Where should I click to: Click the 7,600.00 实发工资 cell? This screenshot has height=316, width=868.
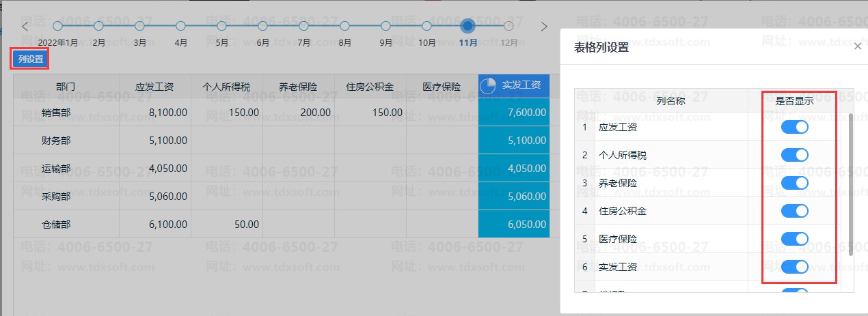tap(514, 113)
